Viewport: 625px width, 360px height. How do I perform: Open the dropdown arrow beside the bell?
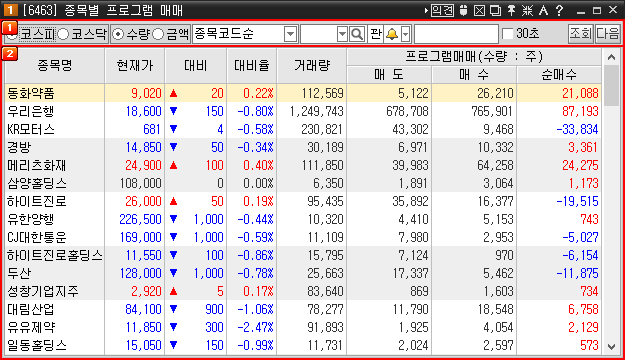(405, 34)
